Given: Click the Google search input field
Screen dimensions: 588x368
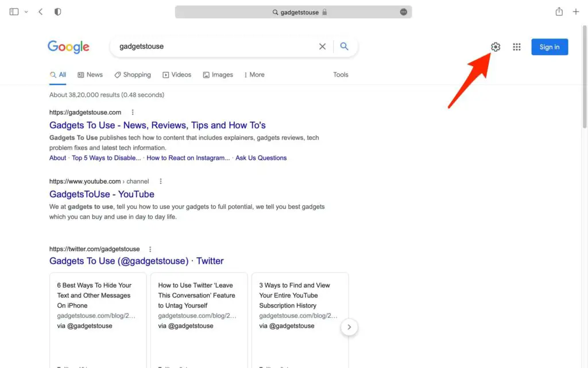Looking at the screenshot, I should click(216, 46).
